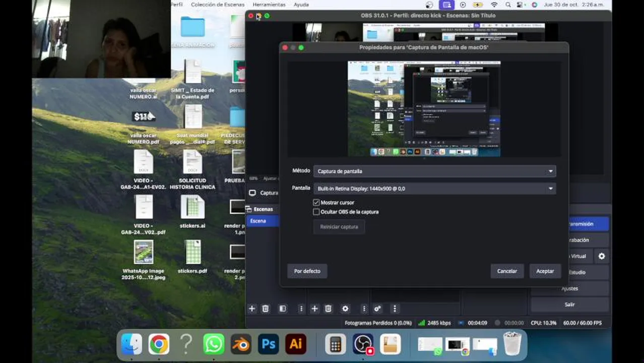
Task: Add a new scene with the plus icon under Escenas
Action: tap(252, 309)
